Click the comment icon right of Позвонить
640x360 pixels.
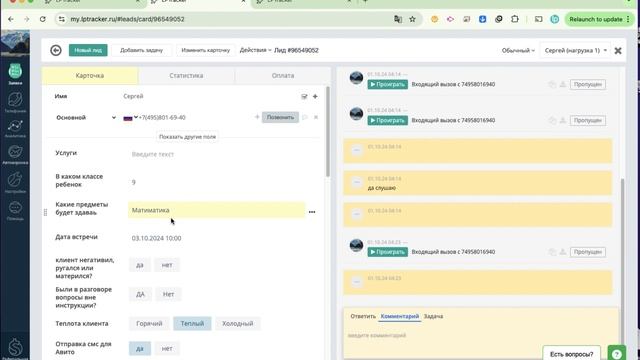click(x=305, y=118)
